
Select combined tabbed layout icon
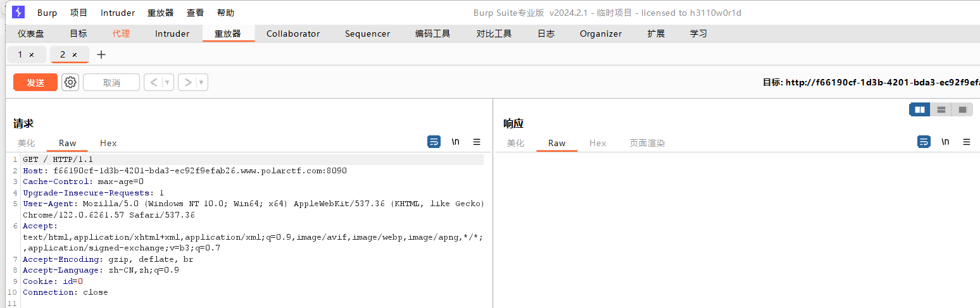pos(962,109)
